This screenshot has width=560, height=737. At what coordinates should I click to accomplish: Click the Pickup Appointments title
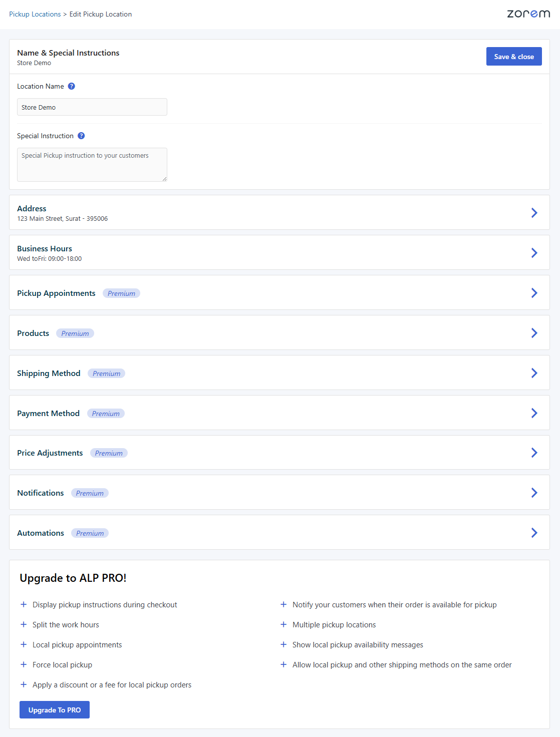coord(56,293)
